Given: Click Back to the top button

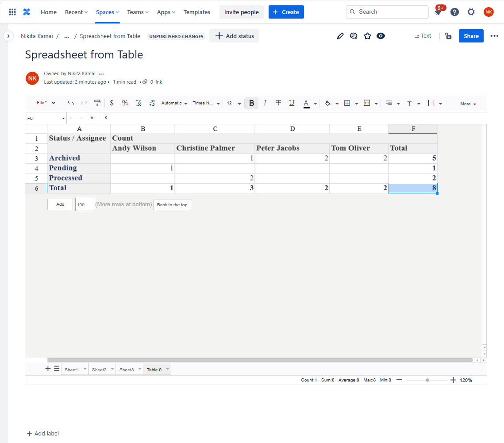Looking at the screenshot, I should coord(172,204).
